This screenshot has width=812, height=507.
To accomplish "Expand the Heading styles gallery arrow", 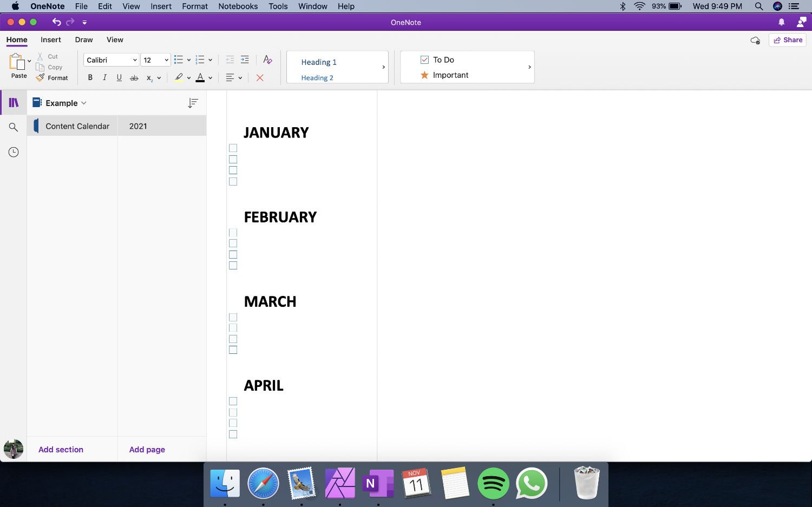I will (383, 67).
